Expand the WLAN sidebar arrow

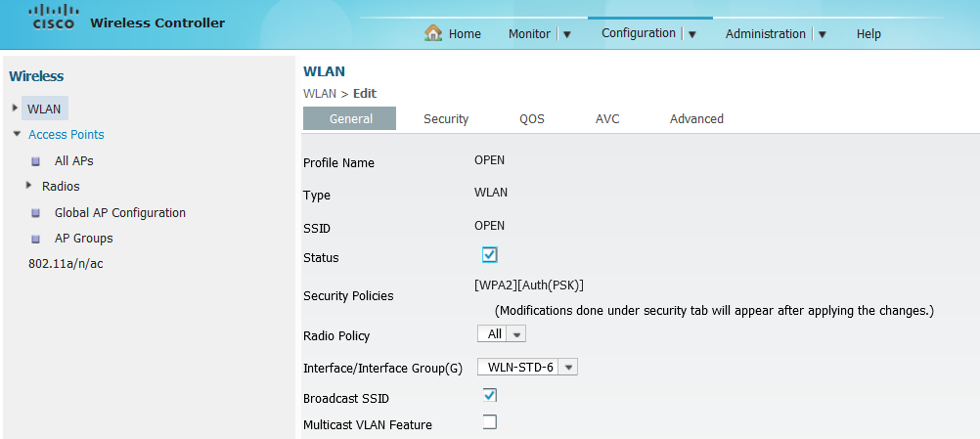coord(15,108)
